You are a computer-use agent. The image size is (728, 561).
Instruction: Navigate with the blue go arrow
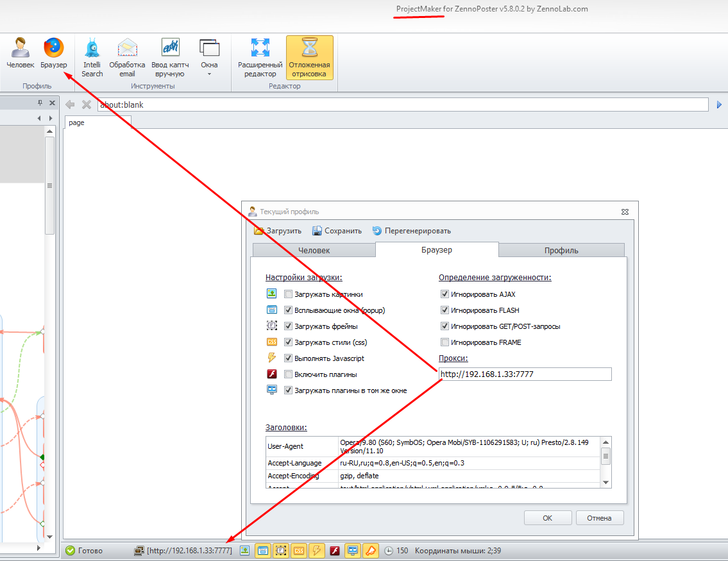click(x=719, y=105)
